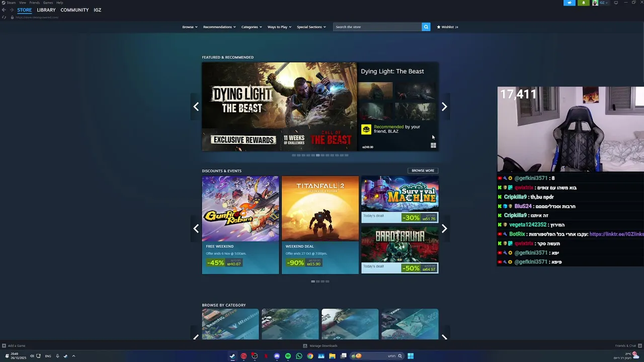Screen dimensions: 644x362
Task: Open WhatsApp from the Windows taskbar
Action: (x=299, y=356)
